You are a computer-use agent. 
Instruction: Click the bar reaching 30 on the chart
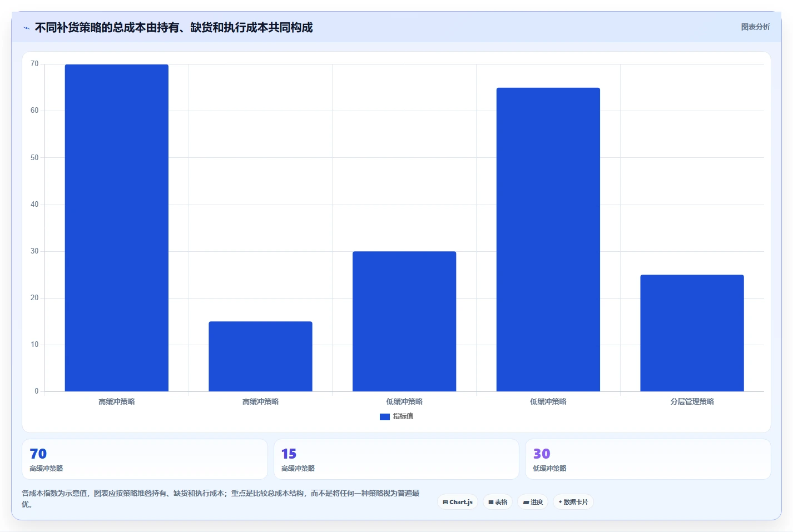(x=404, y=321)
